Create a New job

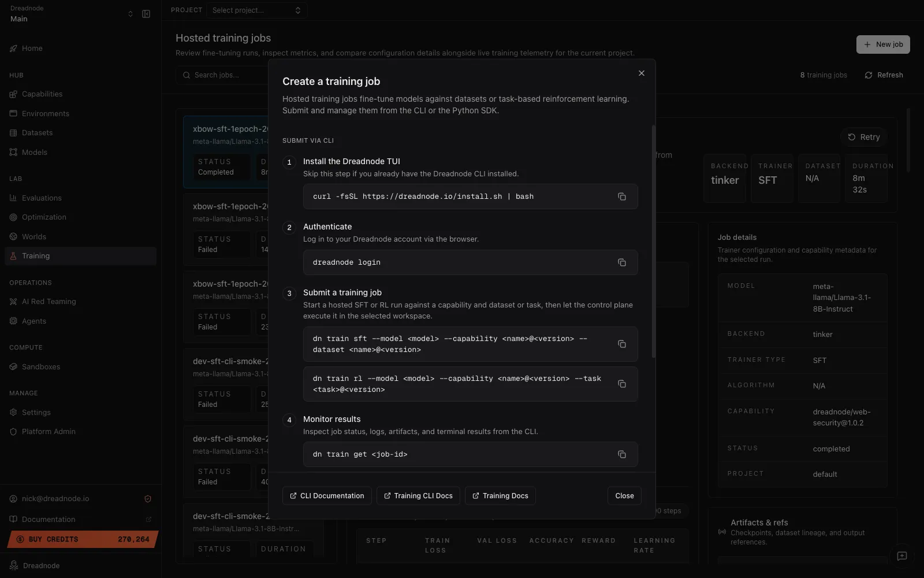pyautogui.click(x=883, y=45)
